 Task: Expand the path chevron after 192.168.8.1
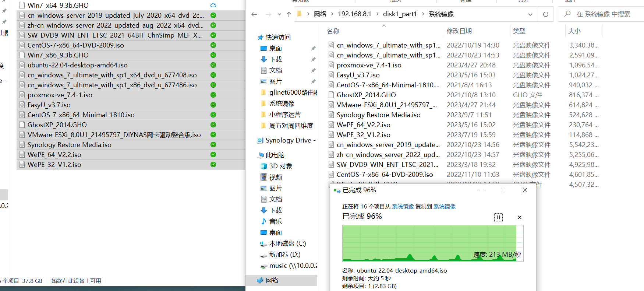(x=377, y=14)
